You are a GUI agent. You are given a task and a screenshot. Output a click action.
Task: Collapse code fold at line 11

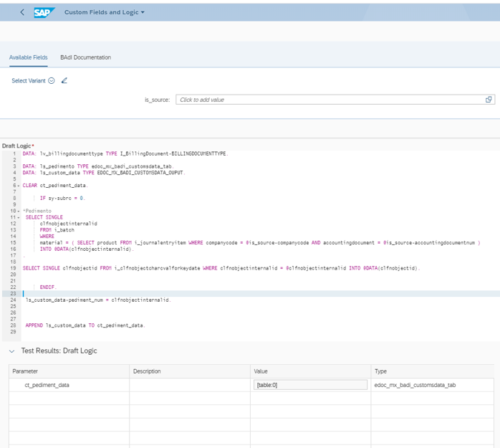point(19,218)
